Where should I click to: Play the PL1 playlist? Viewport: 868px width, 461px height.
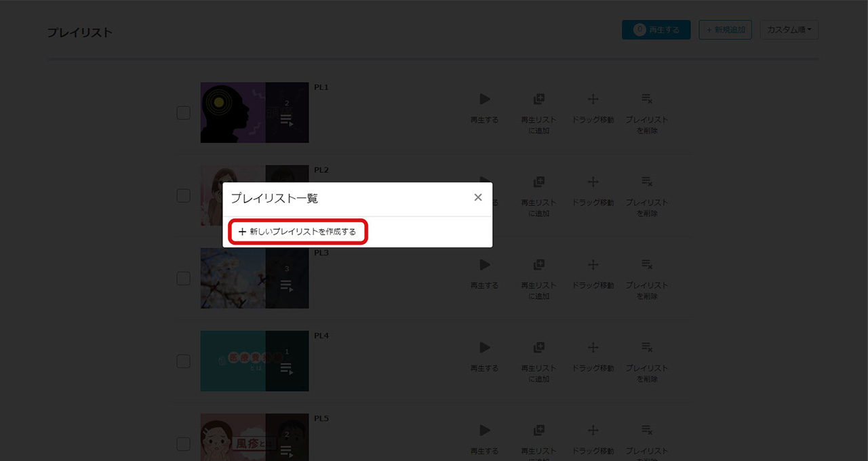click(484, 108)
